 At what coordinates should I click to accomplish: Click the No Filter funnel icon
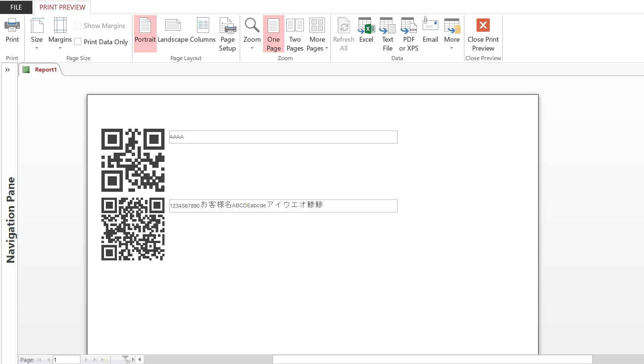coord(127,360)
